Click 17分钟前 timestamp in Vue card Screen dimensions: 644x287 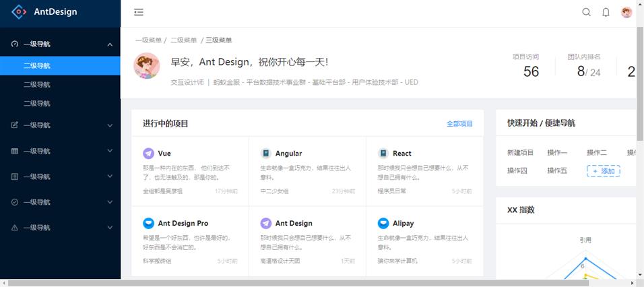[x=226, y=191]
